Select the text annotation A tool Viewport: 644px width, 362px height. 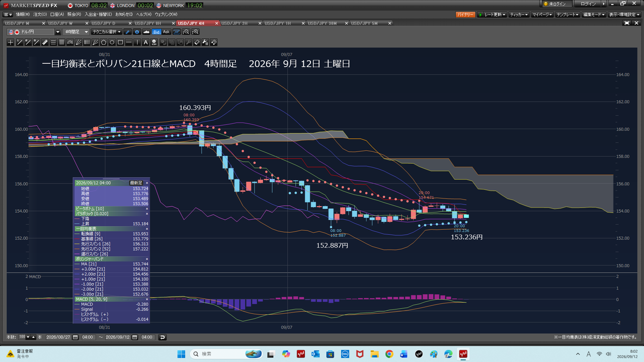point(146,42)
